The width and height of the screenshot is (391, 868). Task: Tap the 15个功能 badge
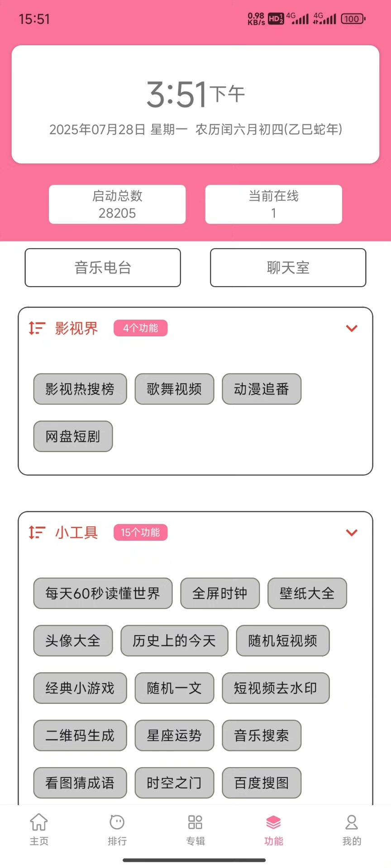[x=140, y=533]
